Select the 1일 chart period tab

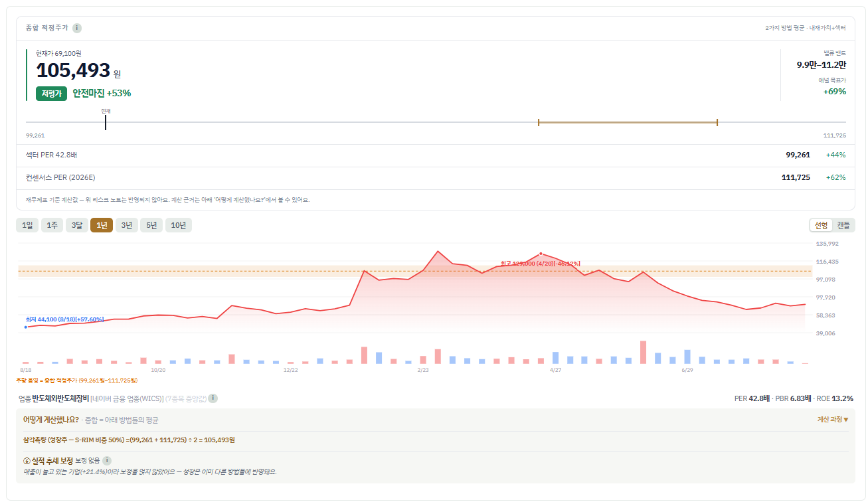coord(27,225)
